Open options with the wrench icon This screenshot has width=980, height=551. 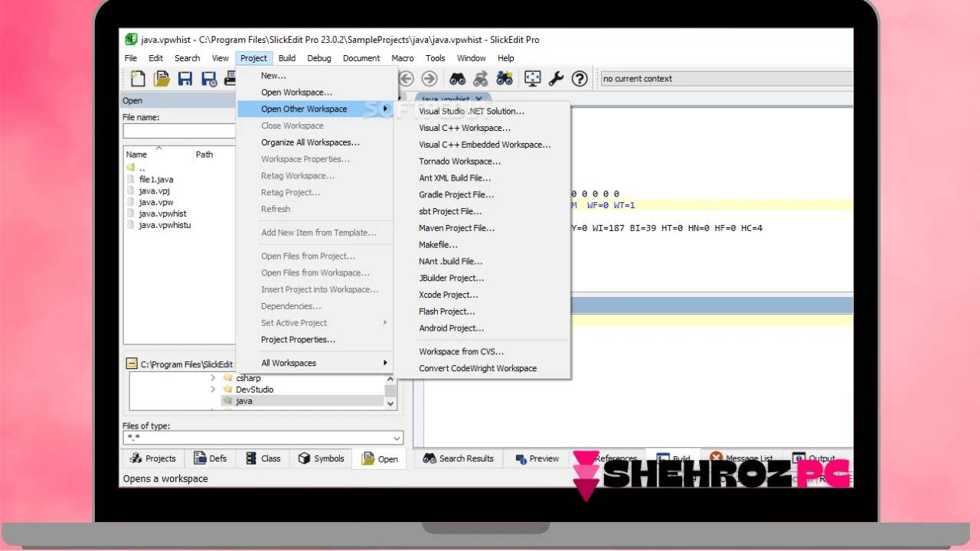coord(557,78)
